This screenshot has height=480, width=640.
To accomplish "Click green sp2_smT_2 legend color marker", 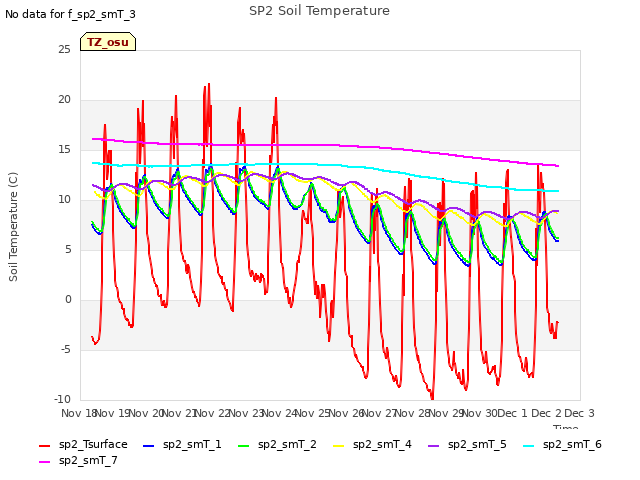I will pos(243,446).
